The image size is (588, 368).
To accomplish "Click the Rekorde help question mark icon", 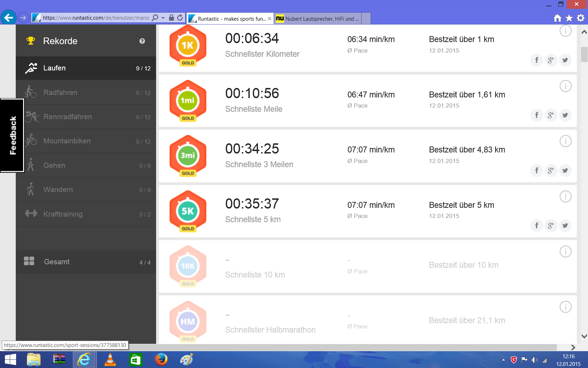I will 142,41.
